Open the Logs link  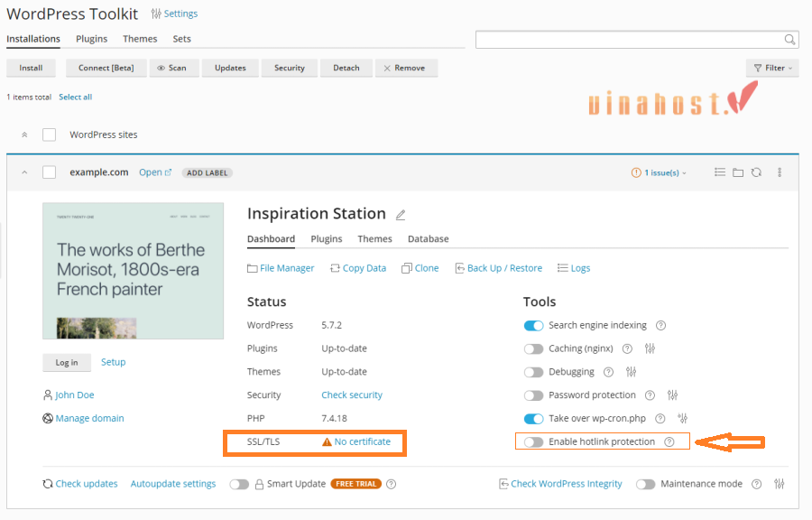coord(574,268)
